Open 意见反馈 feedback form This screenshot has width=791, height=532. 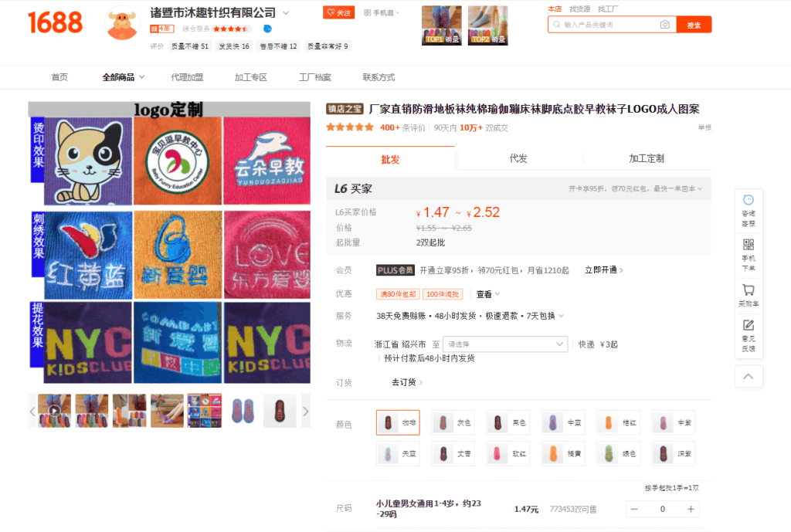(749, 335)
